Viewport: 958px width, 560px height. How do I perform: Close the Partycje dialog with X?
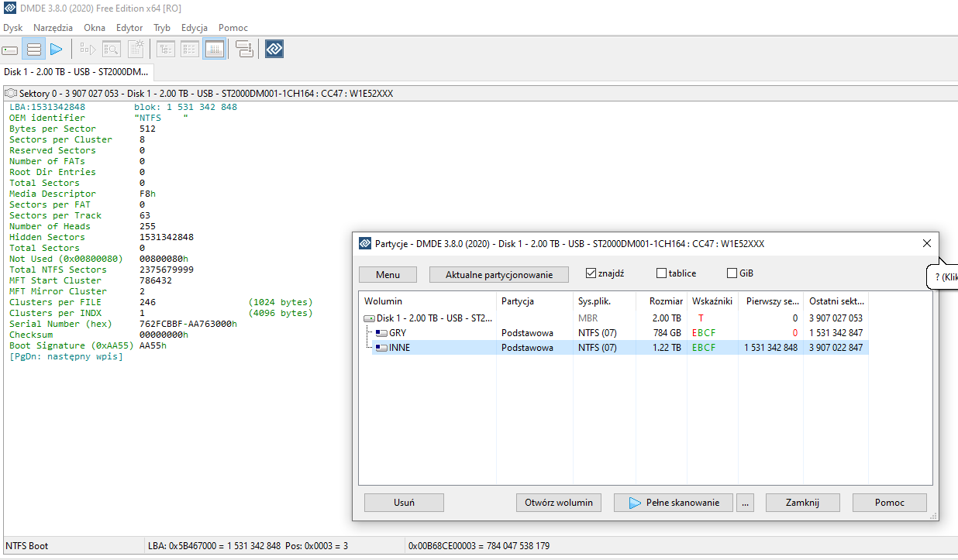point(927,243)
